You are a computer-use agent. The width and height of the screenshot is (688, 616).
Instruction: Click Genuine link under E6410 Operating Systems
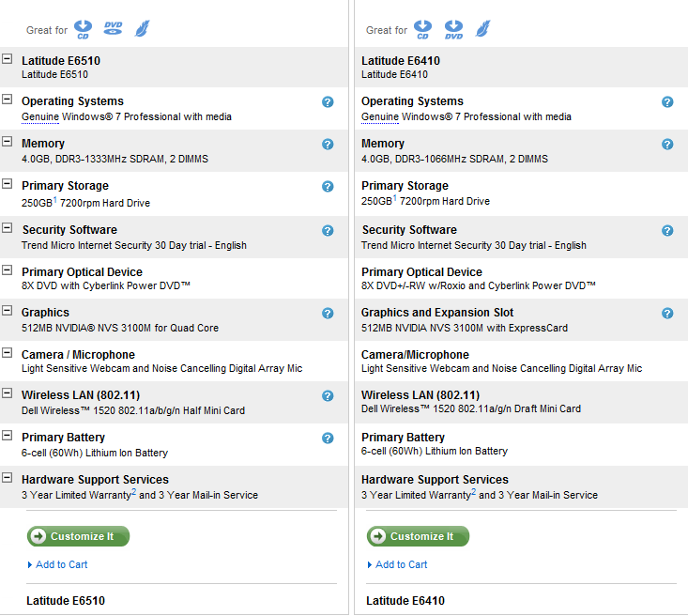[x=380, y=116]
